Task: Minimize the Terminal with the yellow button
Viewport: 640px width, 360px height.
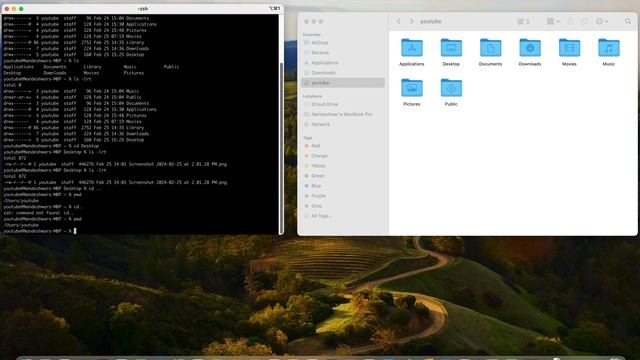Action: 14,9
